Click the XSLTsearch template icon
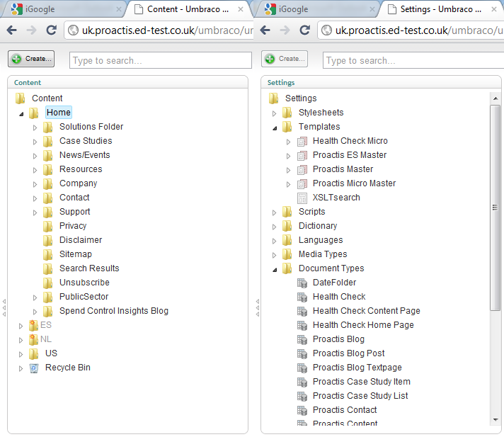This screenshot has height=437, width=504. 302,198
